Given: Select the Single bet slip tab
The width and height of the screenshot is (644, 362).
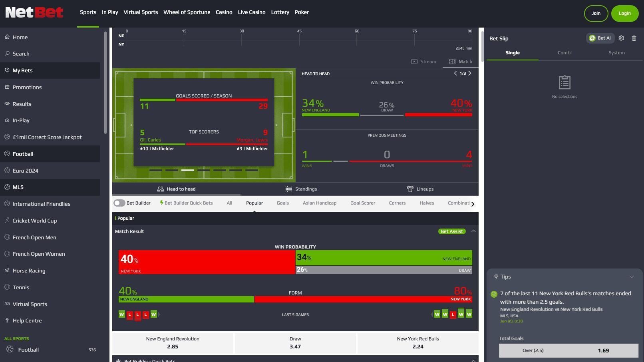Looking at the screenshot, I should point(513,53).
